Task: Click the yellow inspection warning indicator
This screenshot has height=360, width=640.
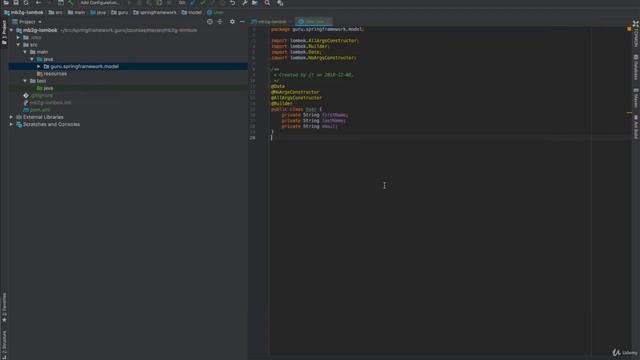Action: [629, 29]
